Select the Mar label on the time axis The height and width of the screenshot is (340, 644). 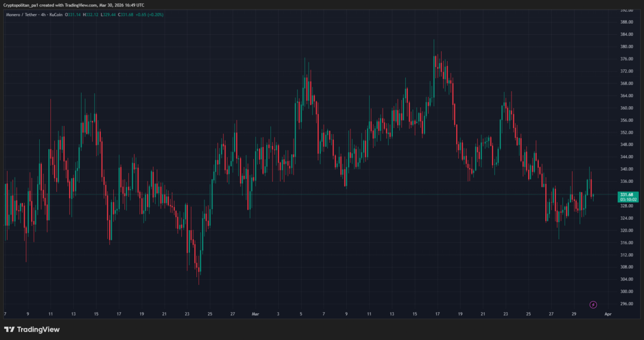click(x=257, y=313)
